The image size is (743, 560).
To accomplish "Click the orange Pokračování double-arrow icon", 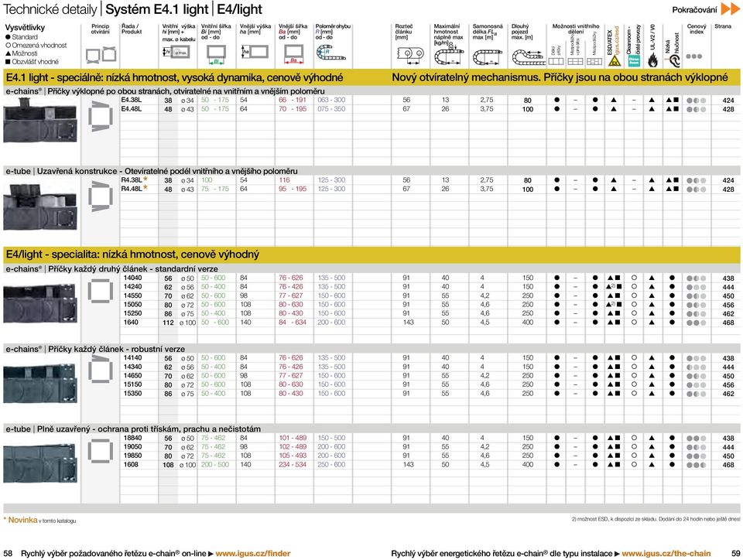I will pos(730,9).
